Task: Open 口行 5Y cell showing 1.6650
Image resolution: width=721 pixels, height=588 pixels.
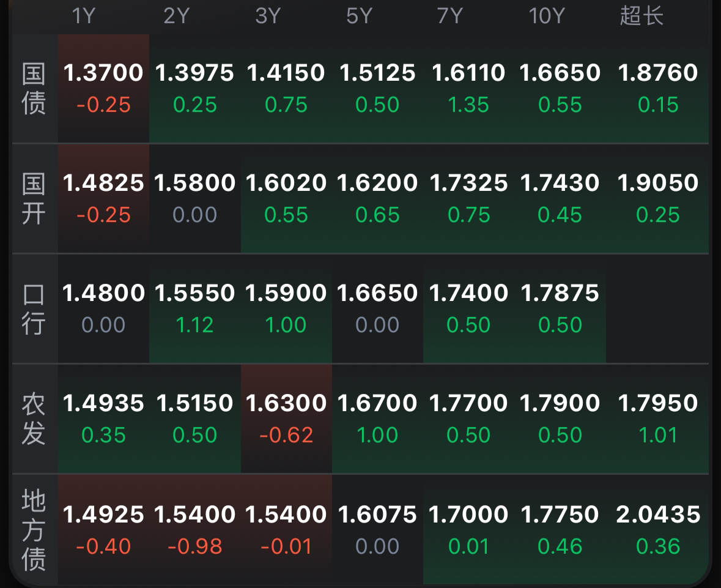Action: (x=377, y=308)
